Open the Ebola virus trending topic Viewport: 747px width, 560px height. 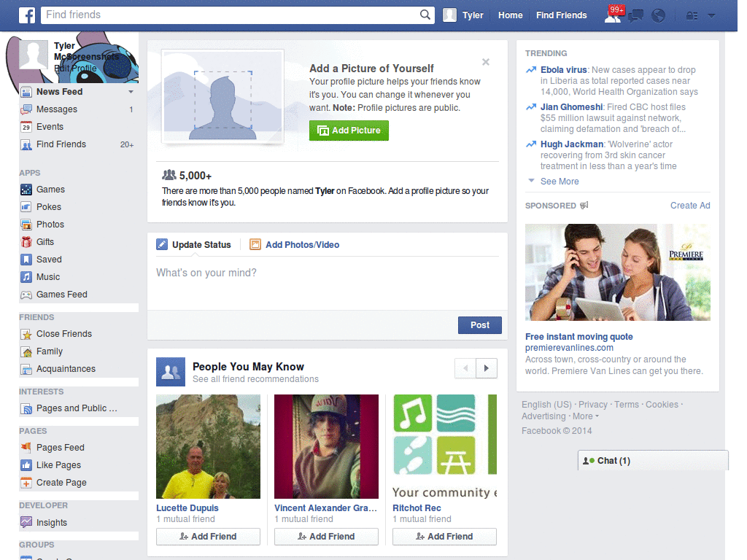click(564, 70)
